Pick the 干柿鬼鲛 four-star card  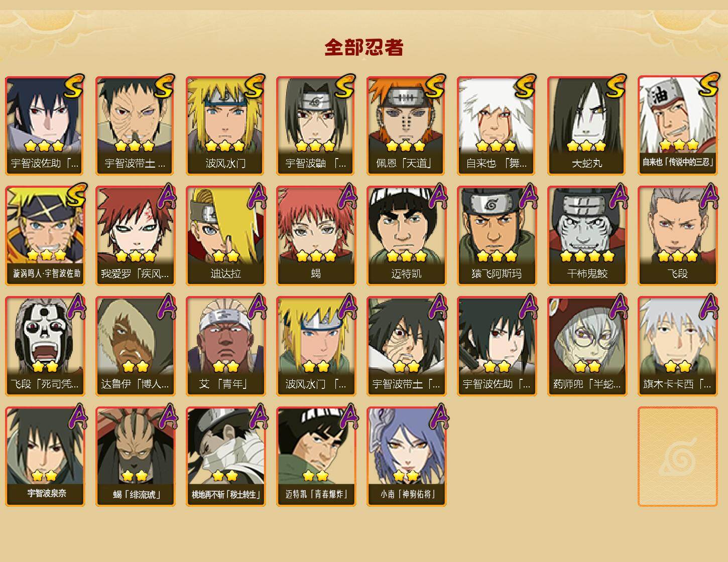[587, 236]
